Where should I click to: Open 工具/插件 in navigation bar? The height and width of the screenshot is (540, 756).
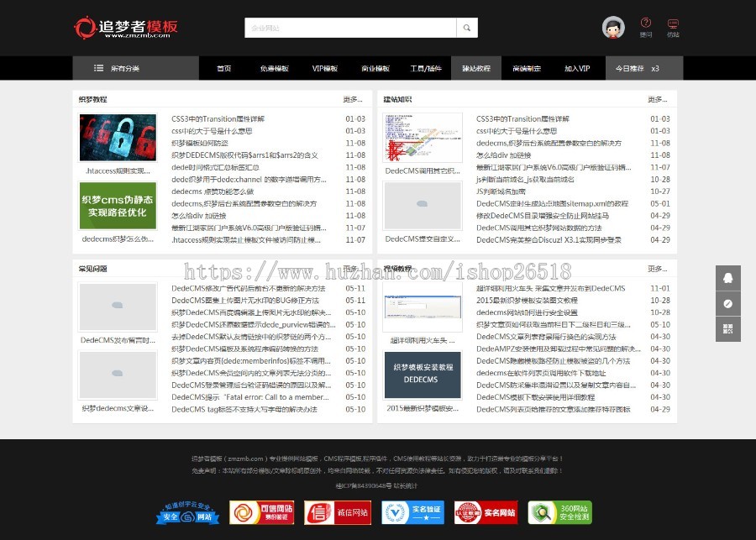coord(426,69)
